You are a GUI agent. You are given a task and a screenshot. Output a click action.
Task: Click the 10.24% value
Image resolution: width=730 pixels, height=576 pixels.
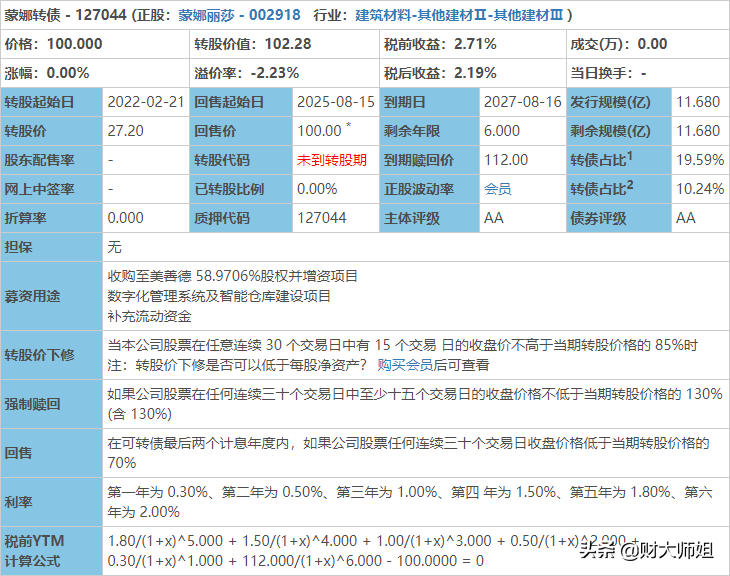(700, 189)
